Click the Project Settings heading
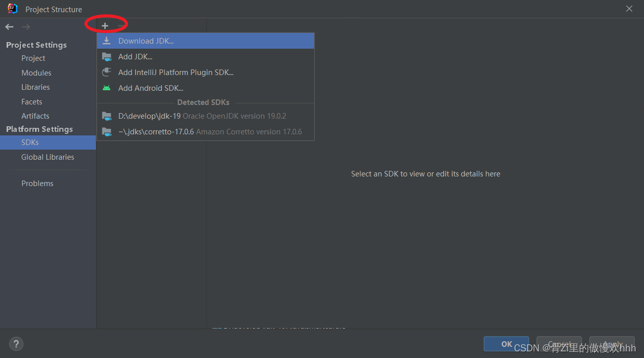 tap(37, 45)
